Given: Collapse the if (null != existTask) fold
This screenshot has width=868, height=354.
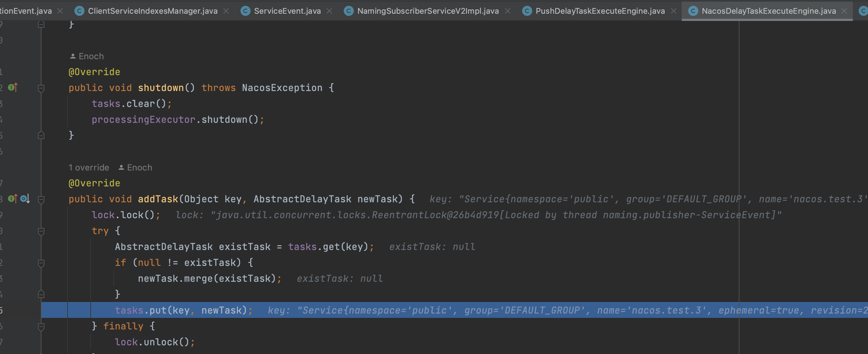Looking at the screenshot, I should [x=41, y=263].
